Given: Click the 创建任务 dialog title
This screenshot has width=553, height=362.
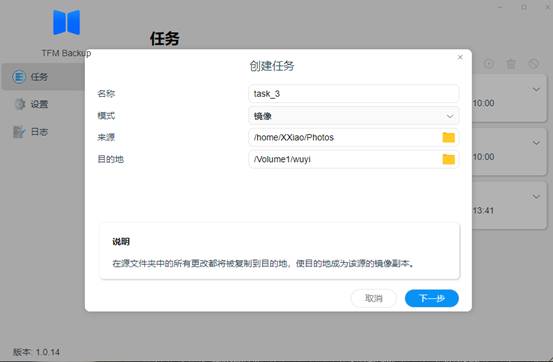Looking at the screenshot, I should 272,66.
